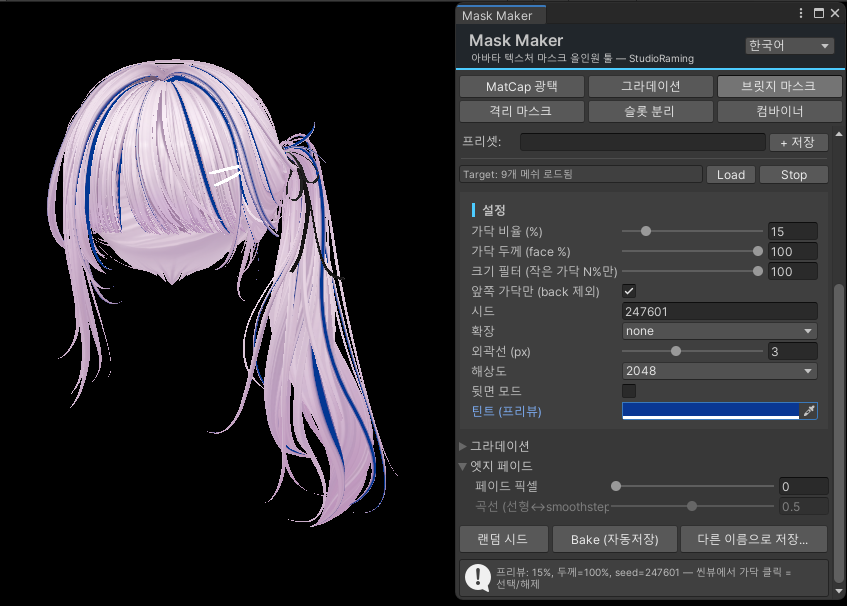Adjust the 가닥 두께 (face %) slider

(x=693, y=251)
